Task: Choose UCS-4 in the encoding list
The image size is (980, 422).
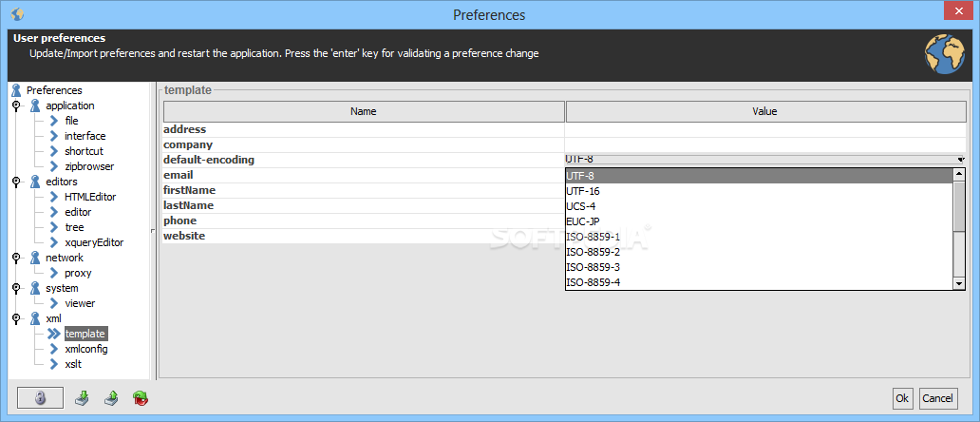Action: (x=760, y=205)
